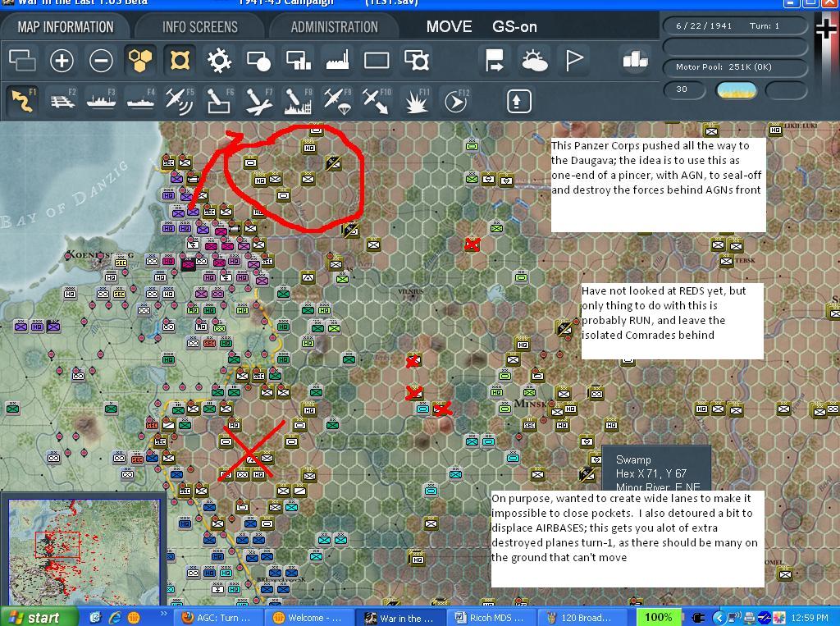Select the F6 bombing mode
The height and width of the screenshot is (626, 840).
(x=220, y=101)
